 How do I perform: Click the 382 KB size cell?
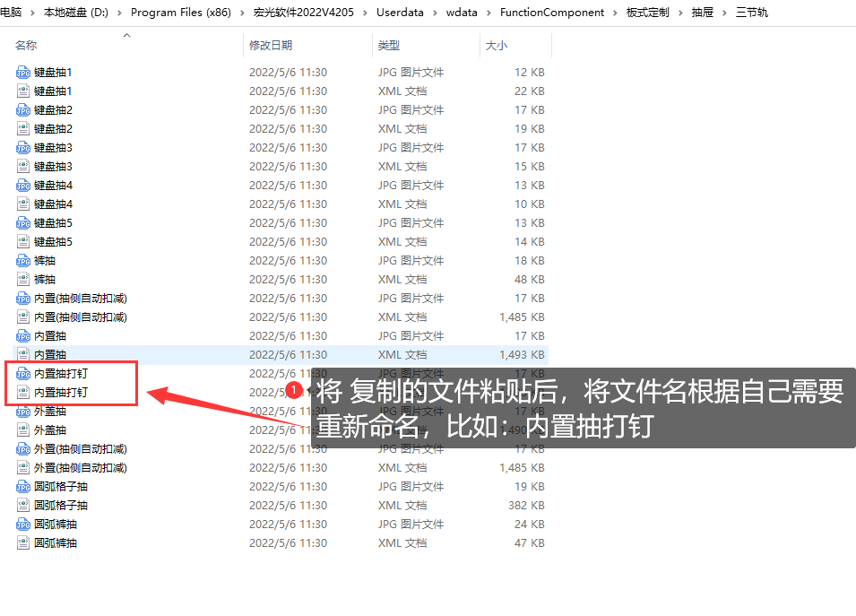[x=526, y=506]
